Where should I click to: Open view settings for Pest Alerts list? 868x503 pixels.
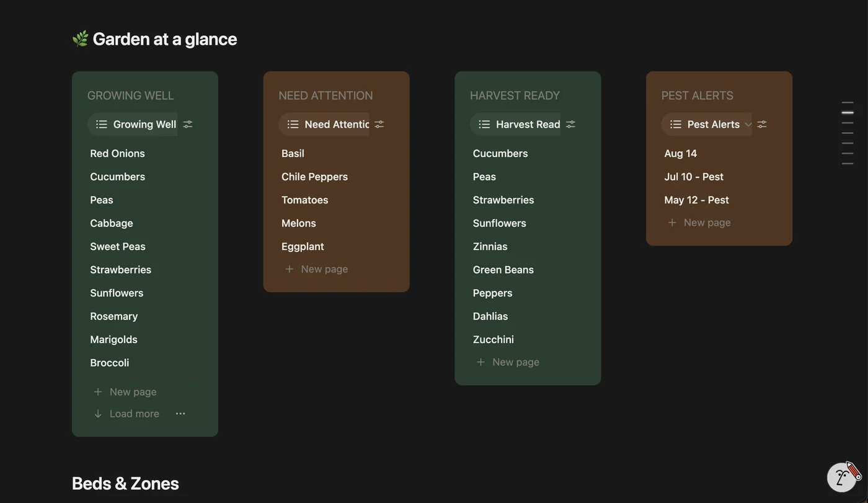pos(762,124)
